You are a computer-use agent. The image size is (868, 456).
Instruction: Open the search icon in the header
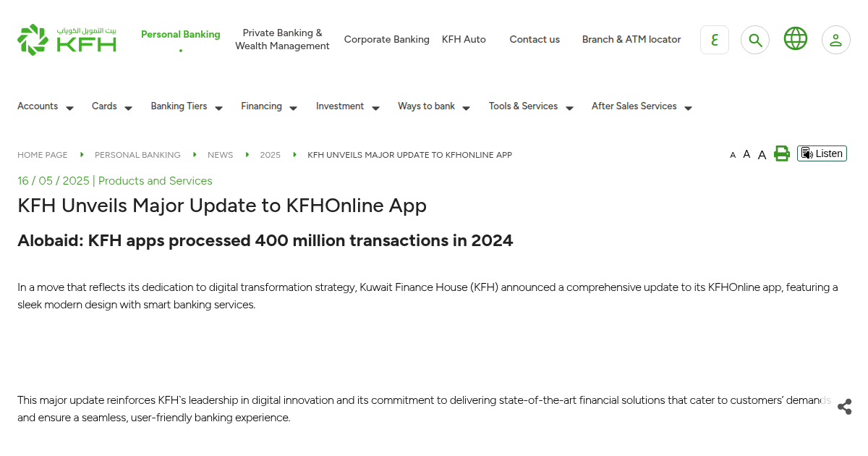coord(755,39)
